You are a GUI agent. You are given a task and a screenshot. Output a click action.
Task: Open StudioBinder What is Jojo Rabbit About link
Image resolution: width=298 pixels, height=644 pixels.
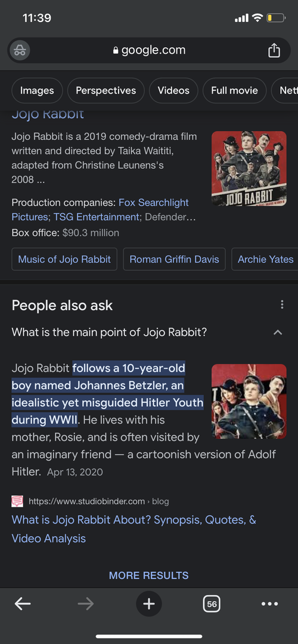click(134, 529)
